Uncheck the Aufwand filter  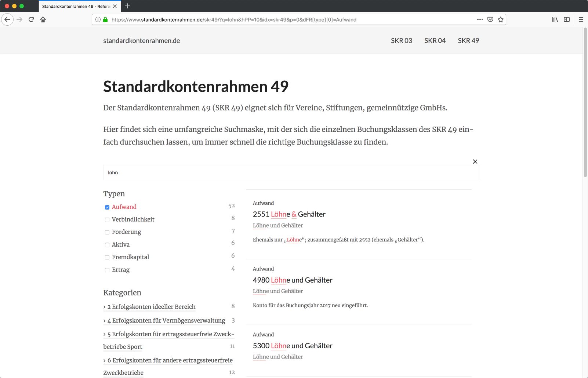tap(107, 207)
